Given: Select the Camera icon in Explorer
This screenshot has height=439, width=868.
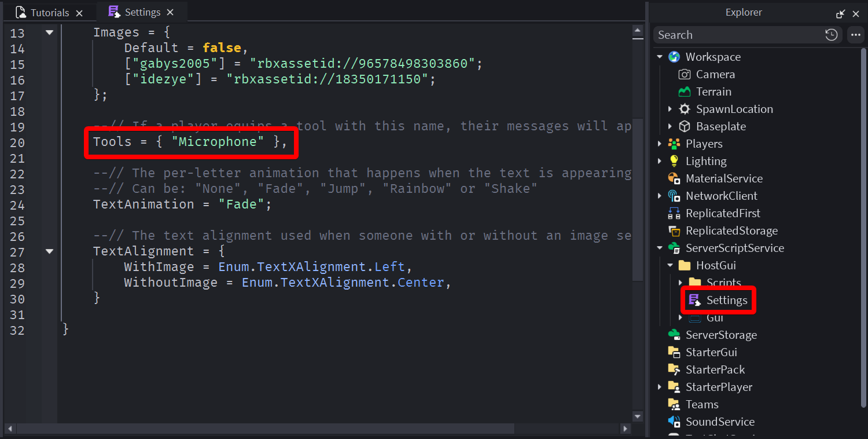Looking at the screenshot, I should click(685, 74).
